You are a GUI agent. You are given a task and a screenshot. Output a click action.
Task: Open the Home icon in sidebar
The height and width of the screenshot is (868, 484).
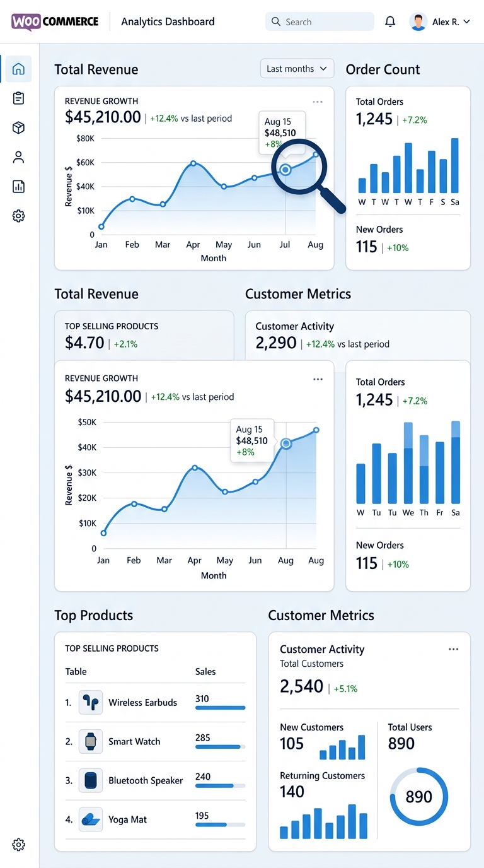click(18, 69)
